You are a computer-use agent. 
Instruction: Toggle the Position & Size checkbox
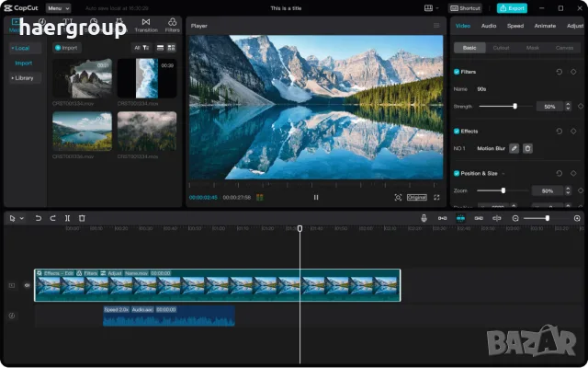[457, 174]
